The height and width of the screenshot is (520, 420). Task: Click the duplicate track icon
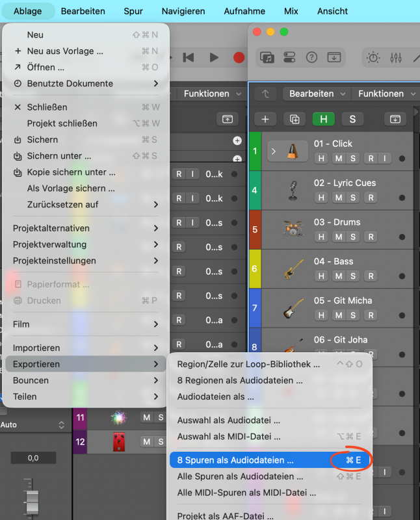click(x=295, y=119)
